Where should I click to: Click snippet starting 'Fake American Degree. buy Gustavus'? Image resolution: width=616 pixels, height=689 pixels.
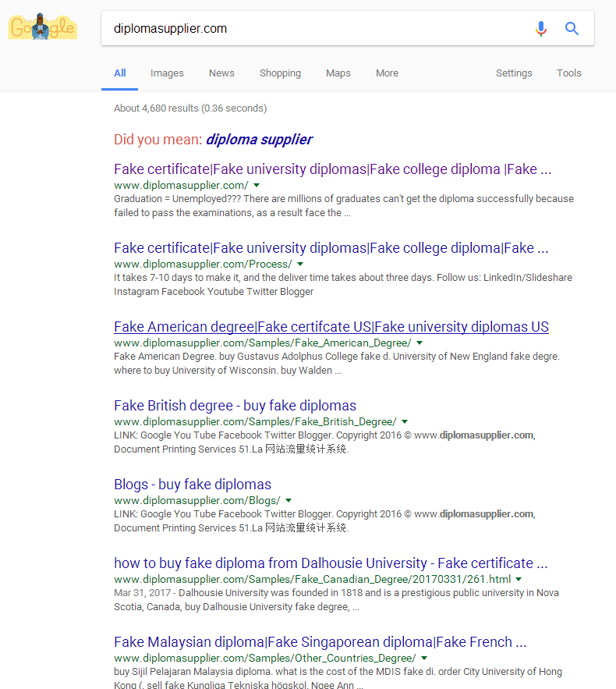[337, 363]
